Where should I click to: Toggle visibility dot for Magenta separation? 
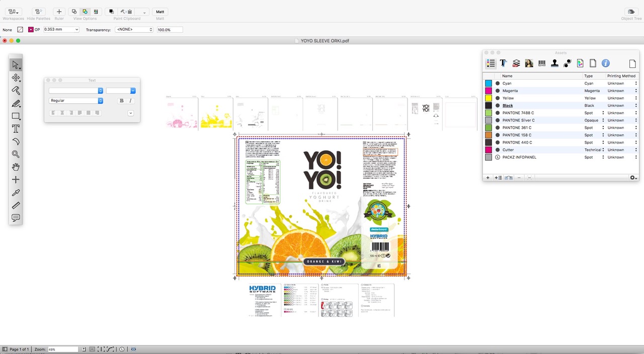(x=498, y=91)
